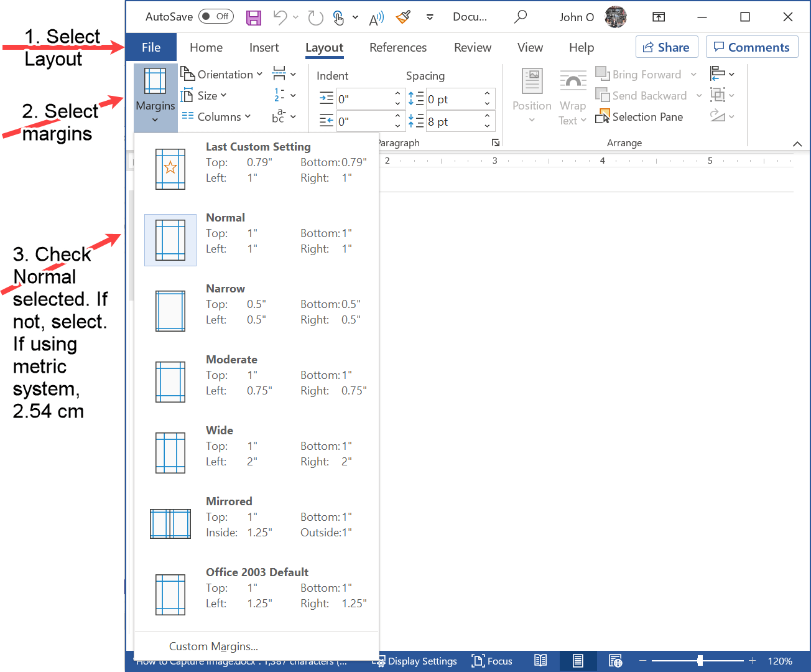Open Bring Forward dropdown arrow
811x672 pixels.
click(694, 75)
